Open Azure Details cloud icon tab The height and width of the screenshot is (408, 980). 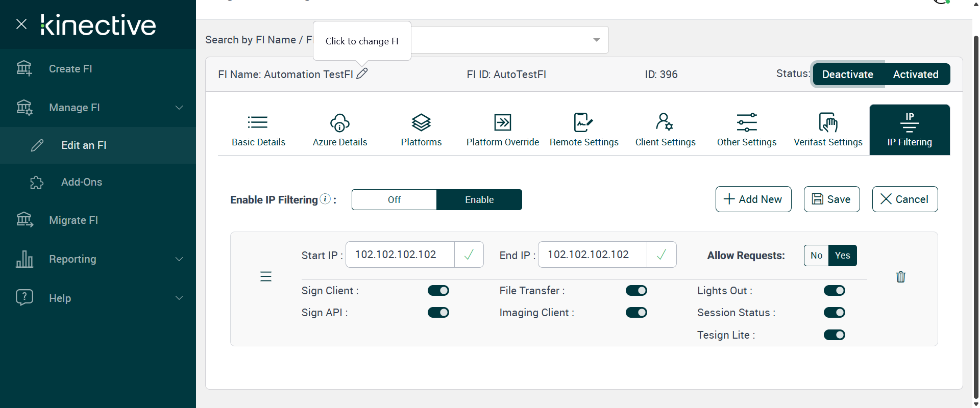[x=340, y=123]
